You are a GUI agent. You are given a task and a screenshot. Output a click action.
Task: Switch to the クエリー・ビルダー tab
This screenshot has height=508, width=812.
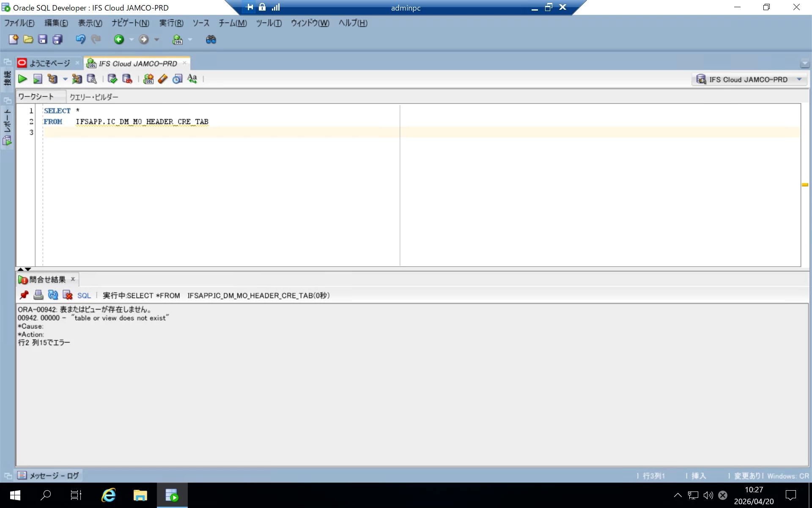point(94,97)
